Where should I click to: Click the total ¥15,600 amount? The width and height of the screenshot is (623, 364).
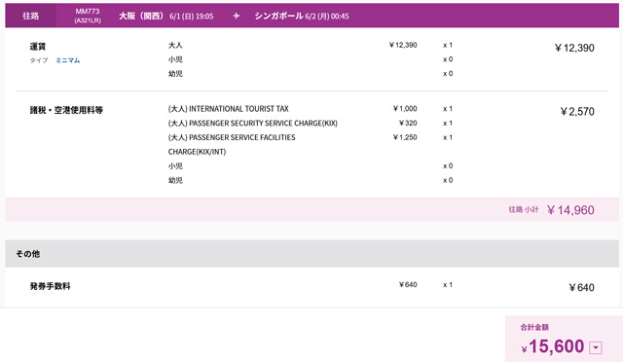pyautogui.click(x=553, y=346)
